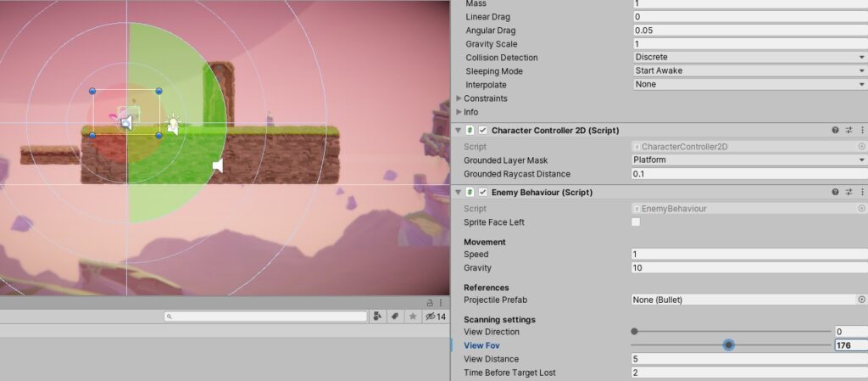Disable the Character Controller 2D script checkbox

(483, 130)
